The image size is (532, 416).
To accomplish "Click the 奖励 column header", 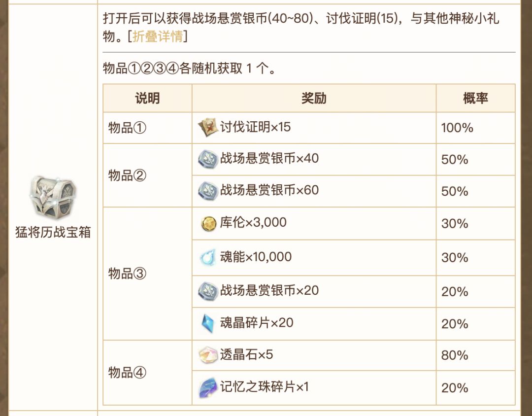I will (x=314, y=98).
